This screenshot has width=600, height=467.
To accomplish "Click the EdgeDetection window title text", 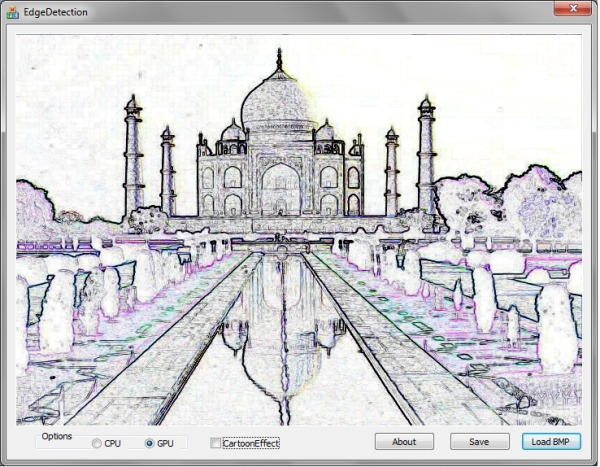I will (55, 12).
